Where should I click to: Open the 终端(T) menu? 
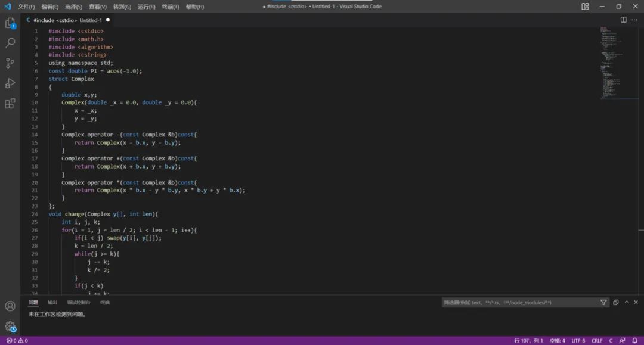point(171,7)
